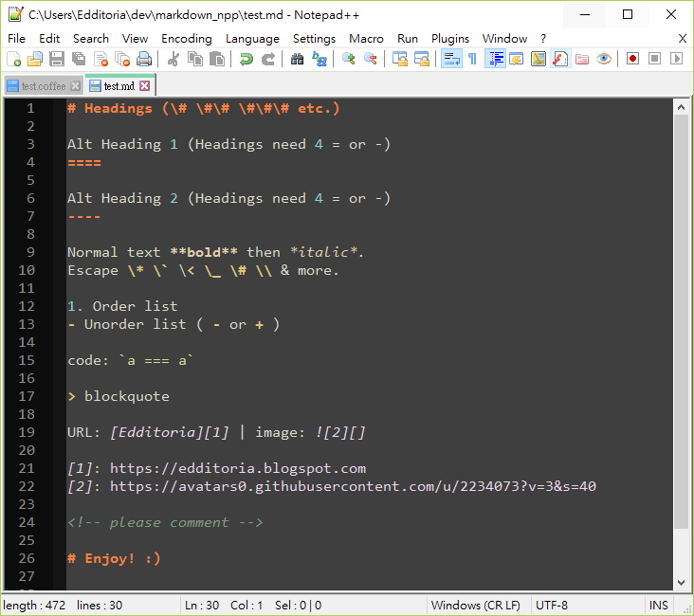Image resolution: width=694 pixels, height=616 pixels.
Task: Toggle word wrap toolbar button
Action: click(451, 59)
